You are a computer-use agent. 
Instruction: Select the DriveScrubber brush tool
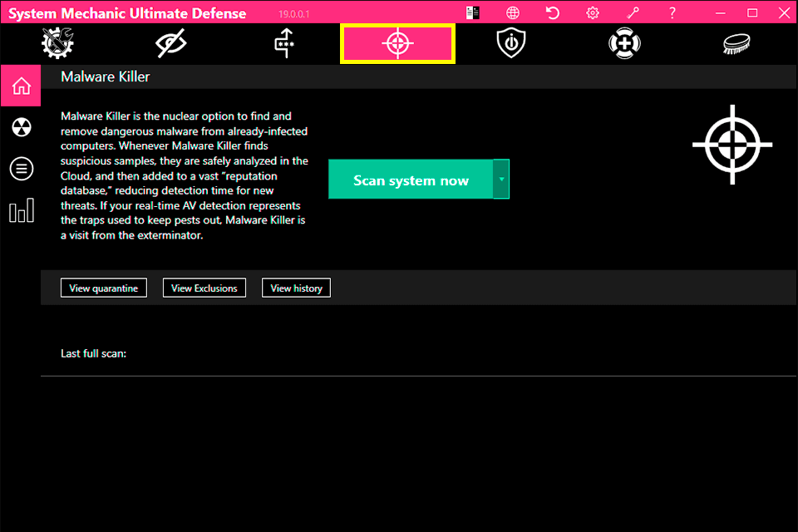coord(737,42)
